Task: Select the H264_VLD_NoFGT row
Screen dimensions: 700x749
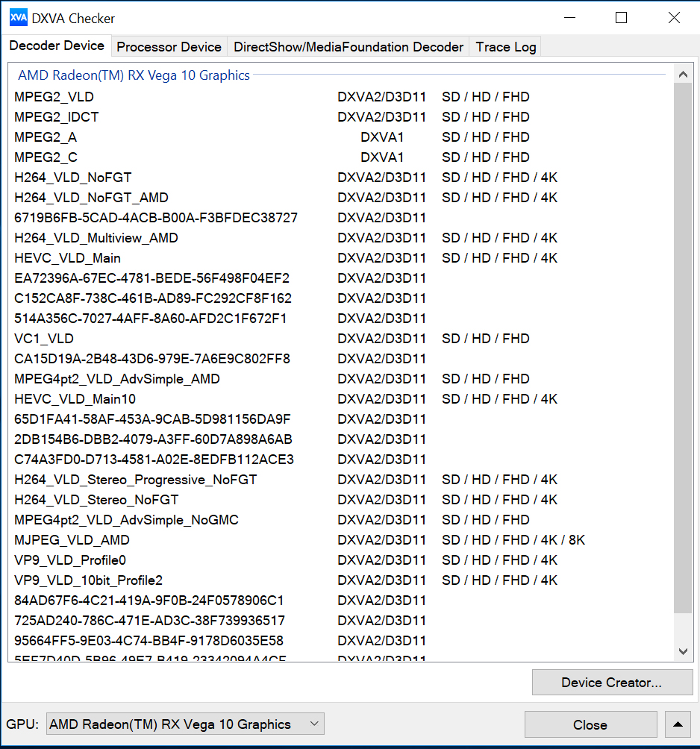Action: coord(340,178)
